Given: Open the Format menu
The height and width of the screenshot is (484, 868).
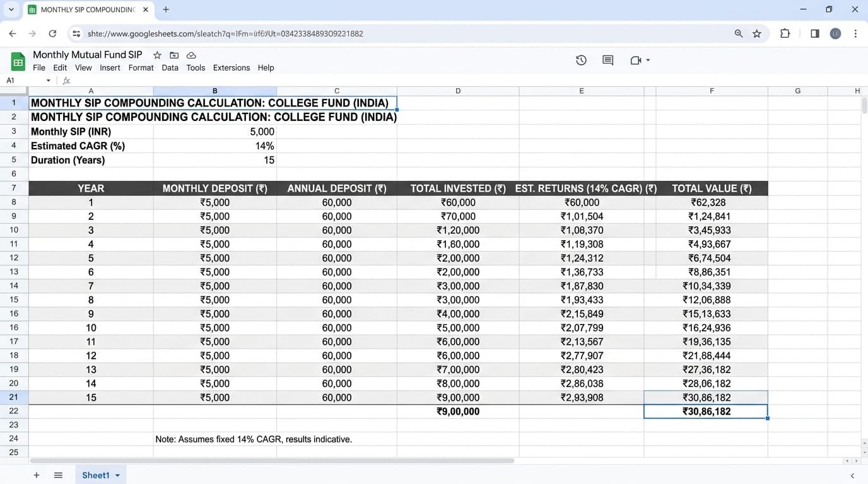Looking at the screenshot, I should (x=141, y=67).
